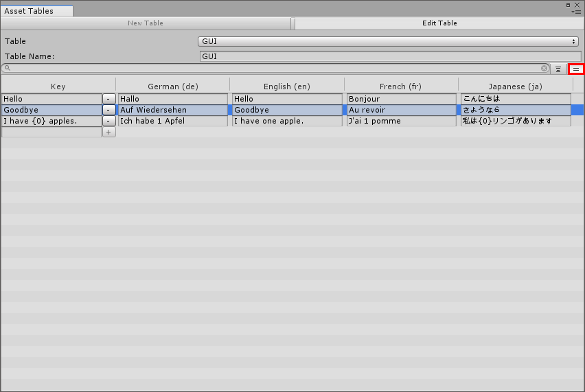Remove the 'I have {0} apples.' row
The height and width of the screenshot is (392, 585).
pyautogui.click(x=108, y=121)
